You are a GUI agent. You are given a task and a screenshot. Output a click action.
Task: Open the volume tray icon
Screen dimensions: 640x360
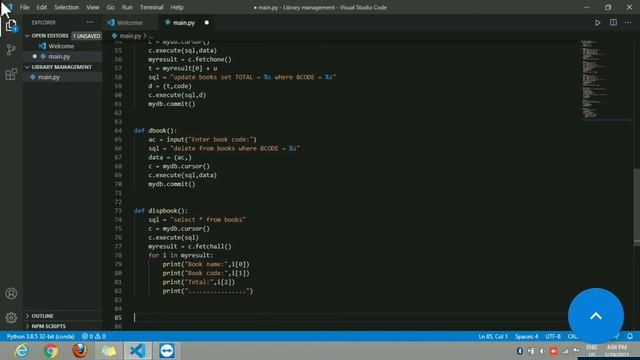point(542,351)
